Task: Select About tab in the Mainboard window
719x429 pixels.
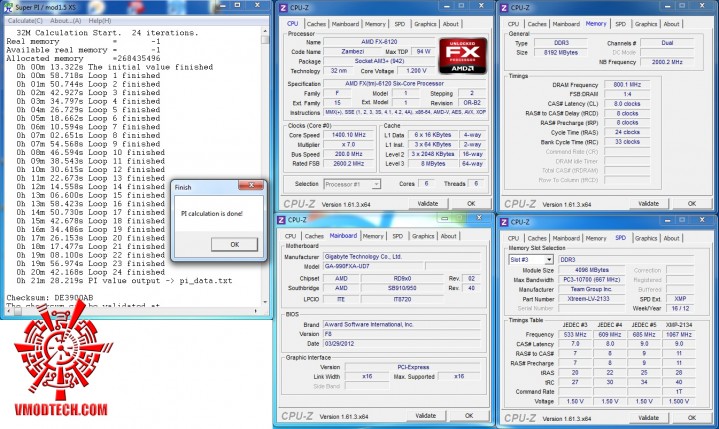Action: pyautogui.click(x=448, y=236)
